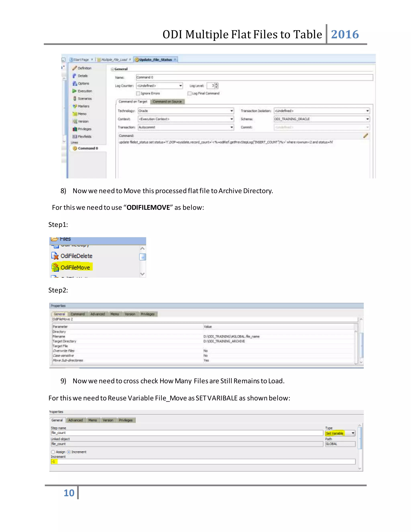Click the OdiFileMove tool icon
Screen dimensions: 411x532
[x=55, y=267]
